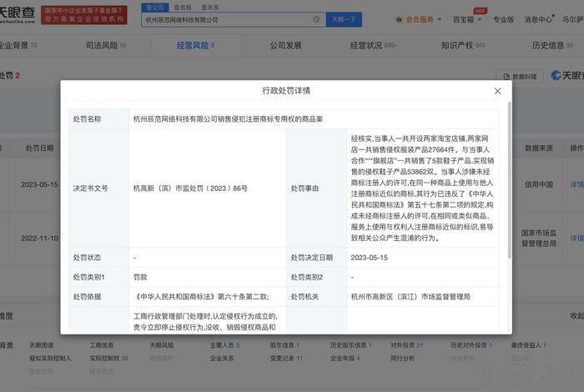Open the 工商信息 link

pyautogui.click(x=101, y=345)
